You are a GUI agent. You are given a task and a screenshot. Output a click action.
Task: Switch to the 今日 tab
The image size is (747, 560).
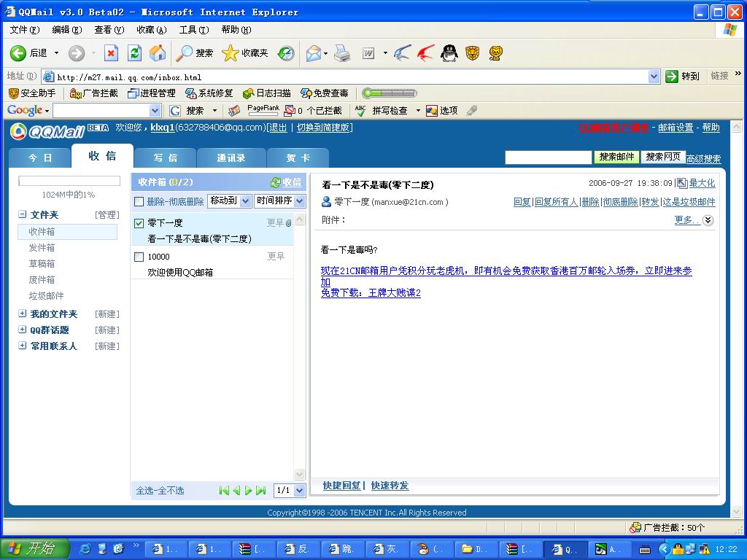[x=40, y=157]
